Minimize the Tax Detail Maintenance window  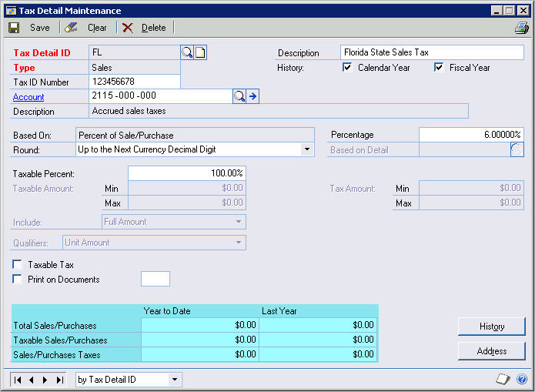[x=497, y=11]
